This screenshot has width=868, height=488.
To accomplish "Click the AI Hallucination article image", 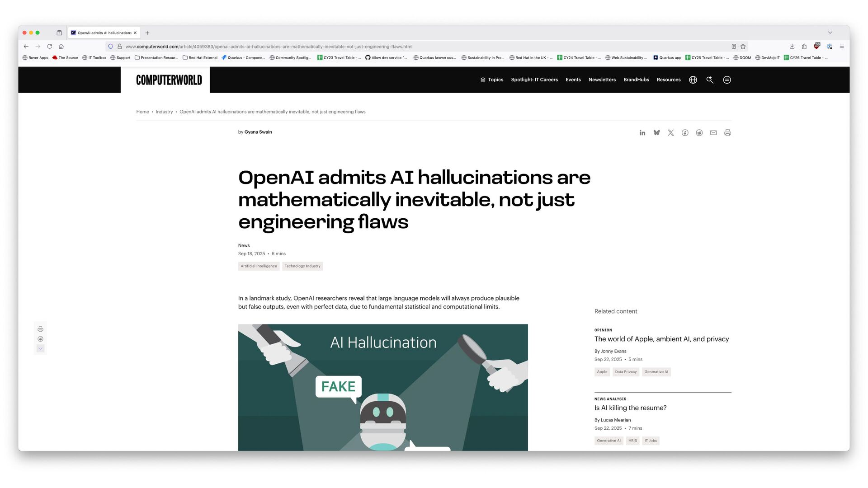I will (x=383, y=387).
